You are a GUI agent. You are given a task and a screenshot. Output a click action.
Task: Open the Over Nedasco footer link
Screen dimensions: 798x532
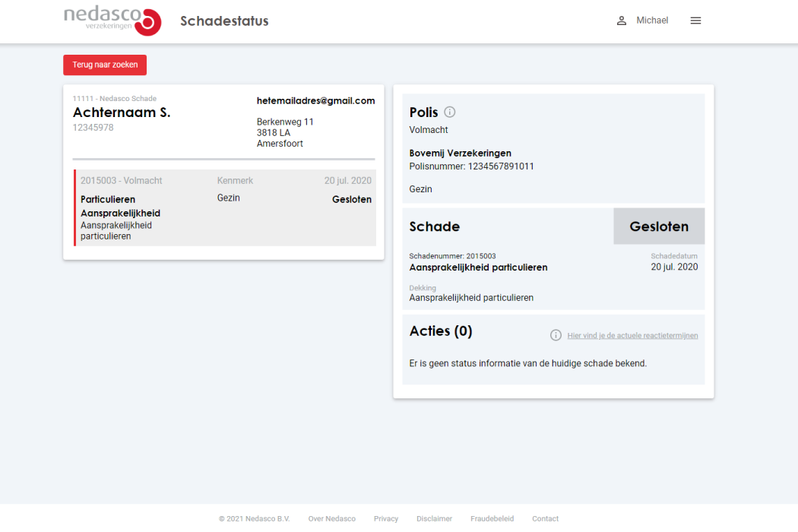pyautogui.click(x=332, y=519)
